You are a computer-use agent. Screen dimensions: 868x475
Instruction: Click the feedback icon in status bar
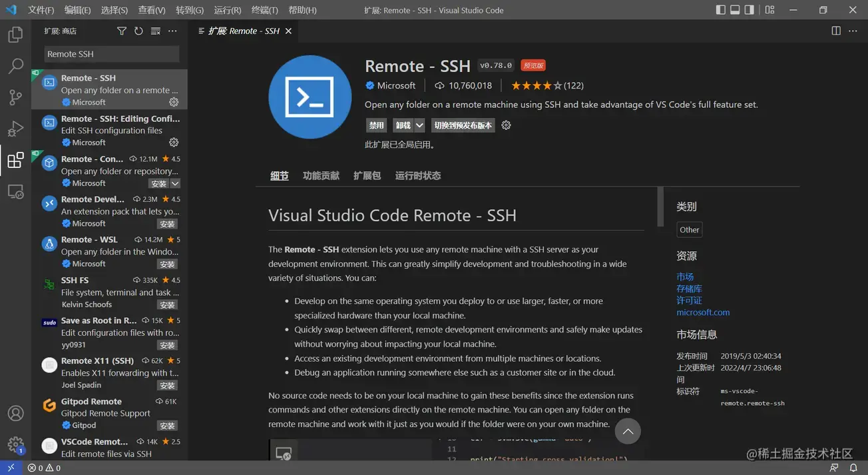pyautogui.click(x=834, y=468)
